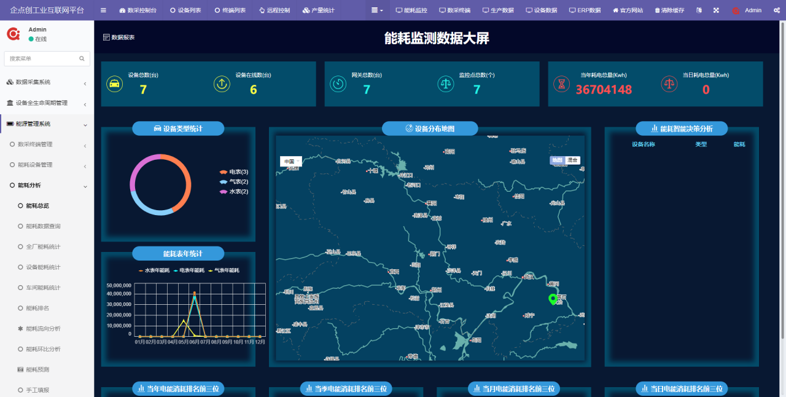
Task: Click the green location pin on map
Action: [x=553, y=300]
